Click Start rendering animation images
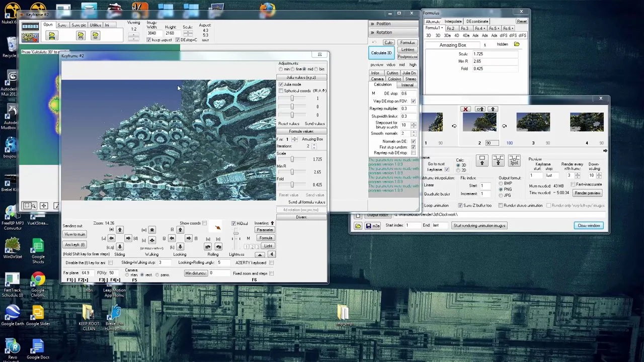 (479, 226)
